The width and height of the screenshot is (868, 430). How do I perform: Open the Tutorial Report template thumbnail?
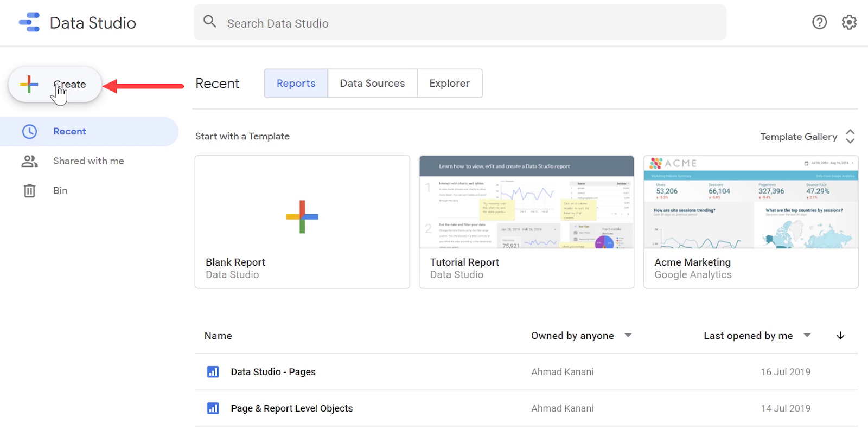click(527, 202)
